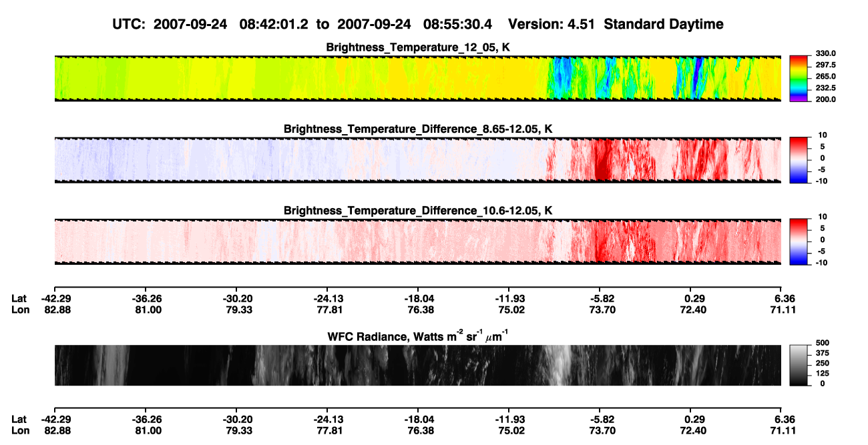Click '375' on the WFC Radiance colorbar
868x445 pixels.
(x=823, y=353)
